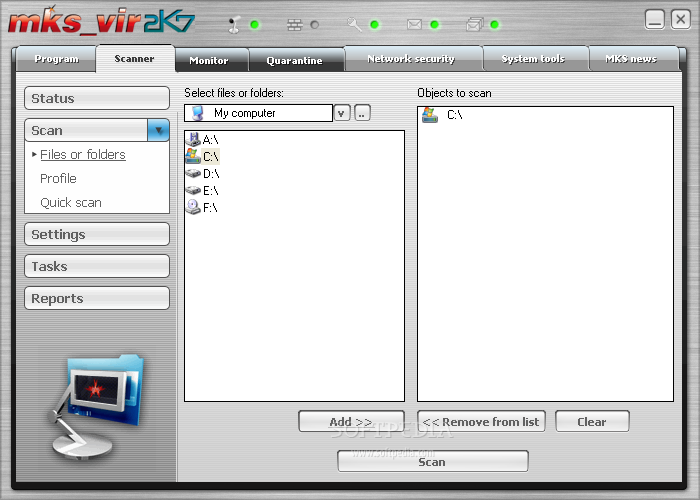
Task: Click the My computer icon in location box
Action: coord(197,113)
